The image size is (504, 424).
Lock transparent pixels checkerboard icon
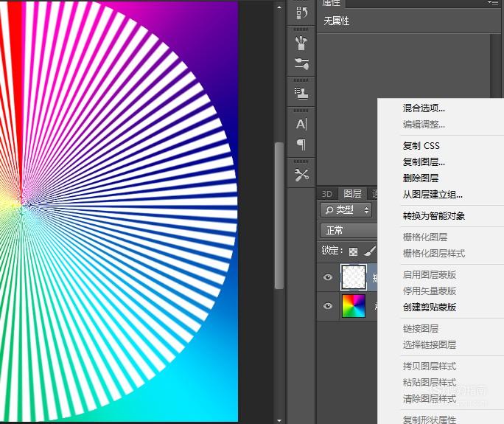[x=353, y=251]
